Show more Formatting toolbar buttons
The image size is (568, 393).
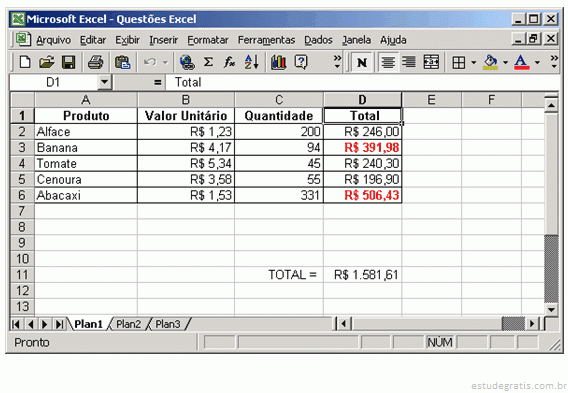click(x=554, y=62)
